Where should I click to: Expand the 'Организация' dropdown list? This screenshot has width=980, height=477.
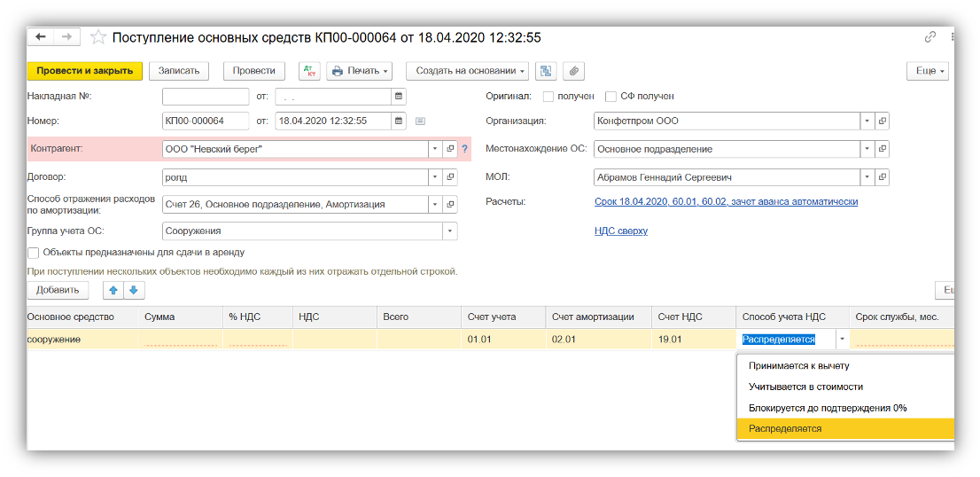(x=866, y=121)
